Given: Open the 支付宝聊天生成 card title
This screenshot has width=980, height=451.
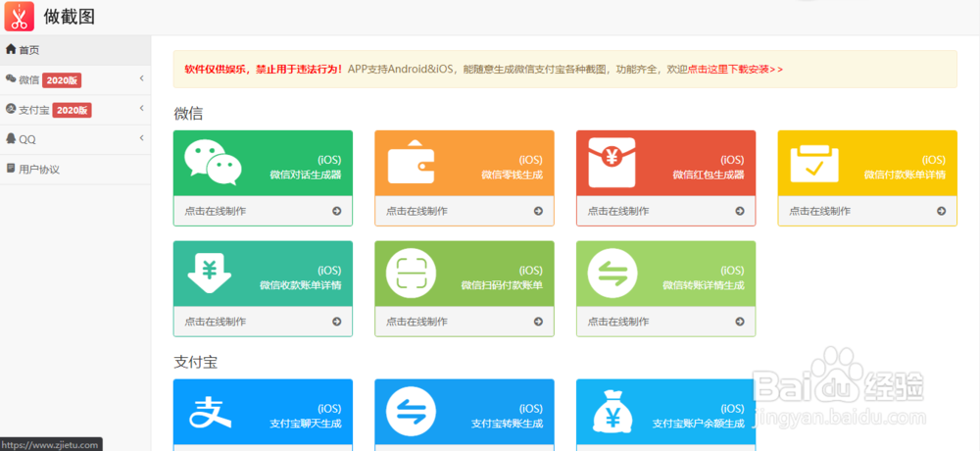Looking at the screenshot, I should tap(306, 424).
